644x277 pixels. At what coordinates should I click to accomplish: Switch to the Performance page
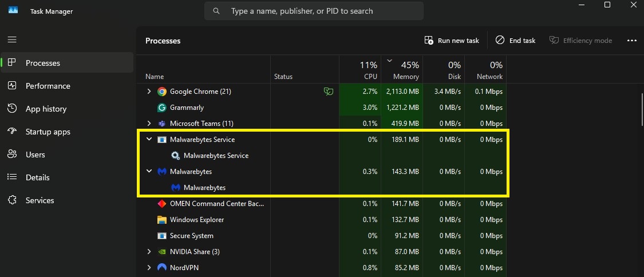(x=67, y=86)
